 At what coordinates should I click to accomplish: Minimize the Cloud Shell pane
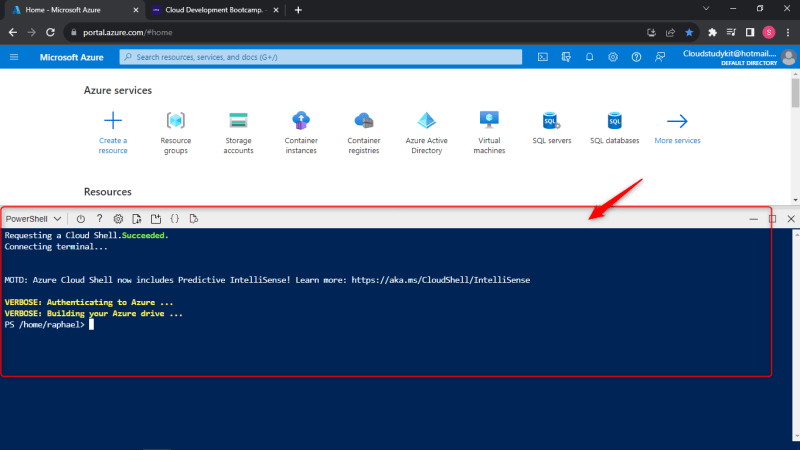pos(754,219)
